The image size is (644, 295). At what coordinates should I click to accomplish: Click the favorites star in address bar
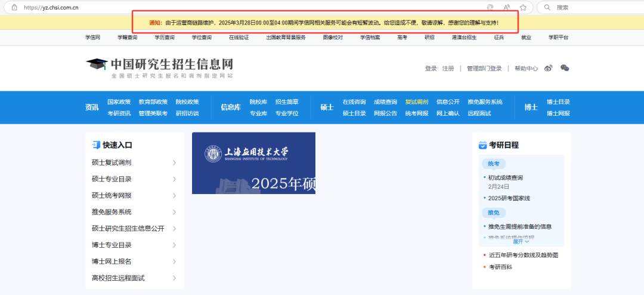523,7
